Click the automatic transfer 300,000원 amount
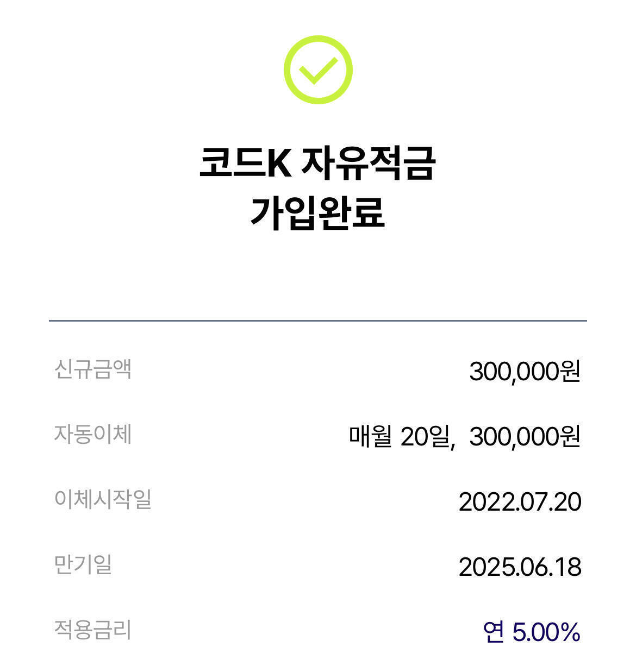This screenshot has width=636, height=672. 525,436
